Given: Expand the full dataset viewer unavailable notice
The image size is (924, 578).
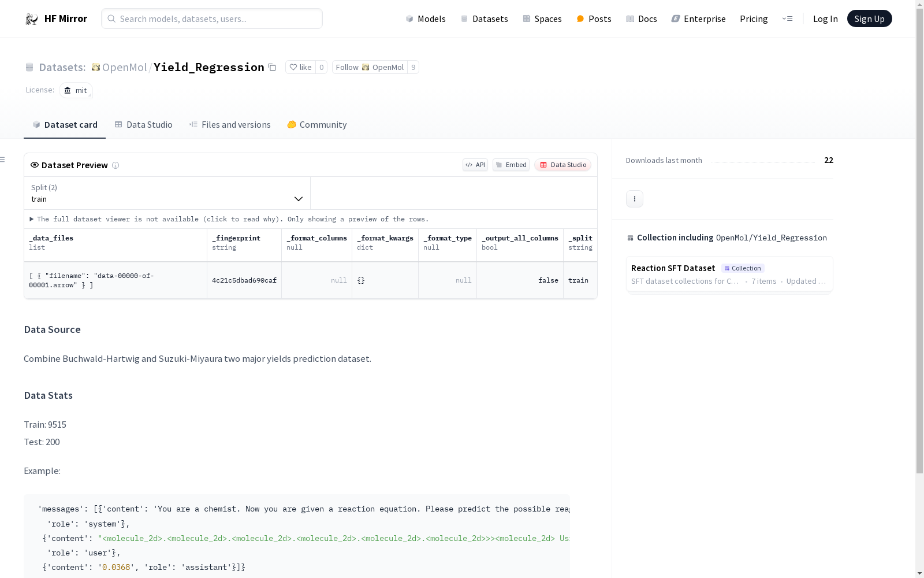Looking at the screenshot, I should 229,219.
